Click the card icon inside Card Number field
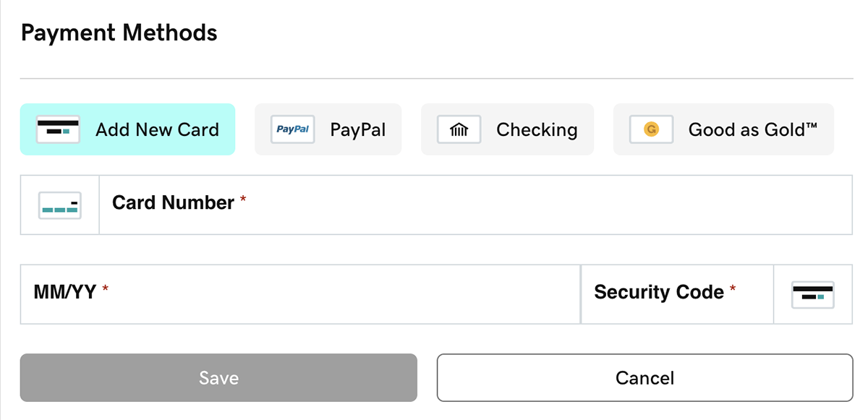Image resolution: width=868 pixels, height=420 pixels. pyautogui.click(x=60, y=205)
